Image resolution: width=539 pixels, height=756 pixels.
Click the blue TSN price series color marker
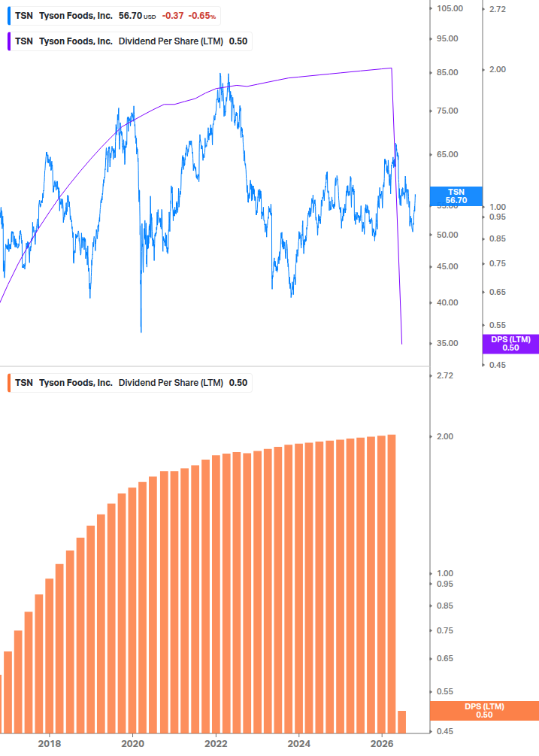(9, 16)
